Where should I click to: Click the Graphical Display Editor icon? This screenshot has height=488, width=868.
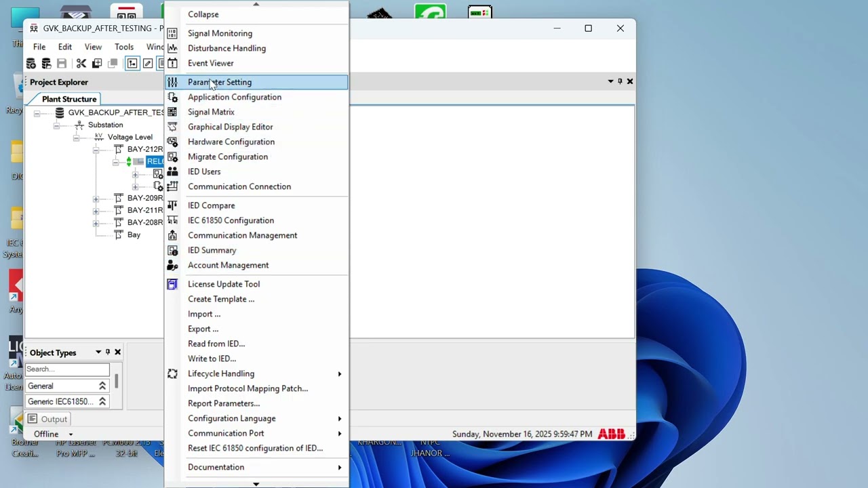[172, 127]
